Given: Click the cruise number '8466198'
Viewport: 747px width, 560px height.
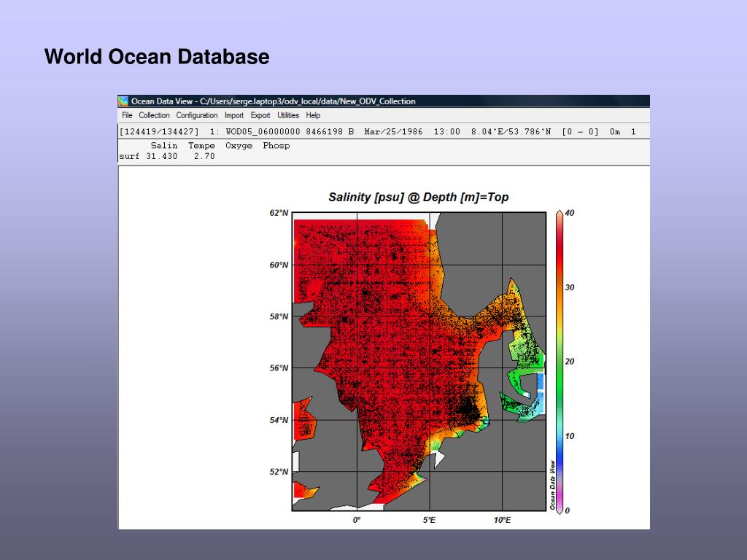Looking at the screenshot, I should pos(324,132).
